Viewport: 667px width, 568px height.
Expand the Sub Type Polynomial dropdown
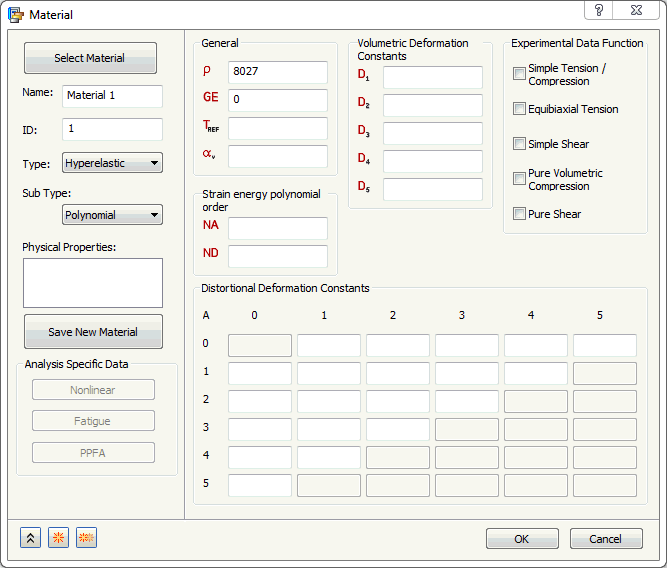[112, 215]
